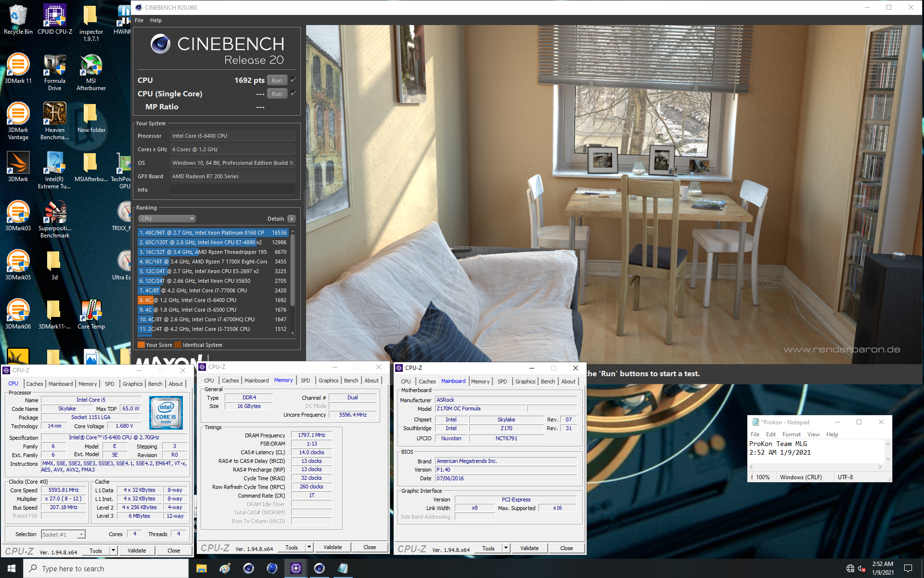Click the Info input field
The height and width of the screenshot is (578, 924).
[x=232, y=190]
